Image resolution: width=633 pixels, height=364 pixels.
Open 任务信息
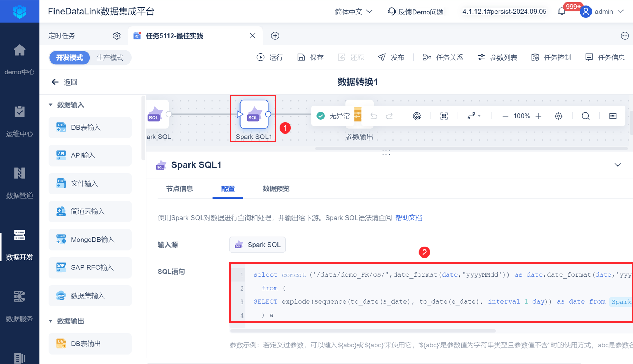605,57
